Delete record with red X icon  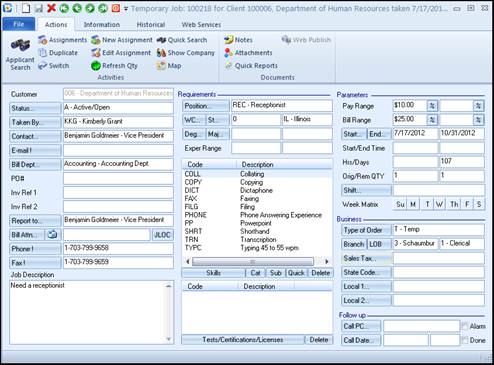(51, 8)
